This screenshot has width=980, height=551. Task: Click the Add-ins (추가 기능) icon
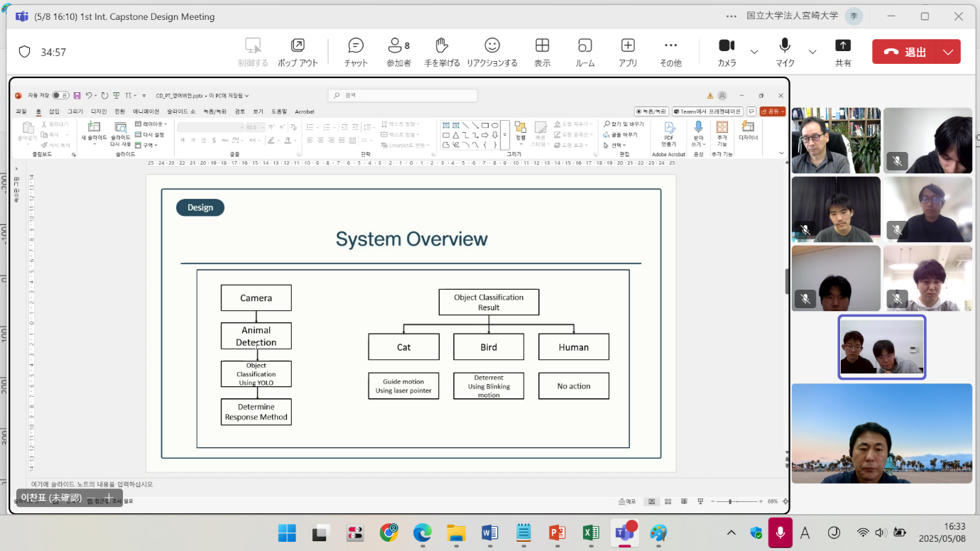(722, 126)
